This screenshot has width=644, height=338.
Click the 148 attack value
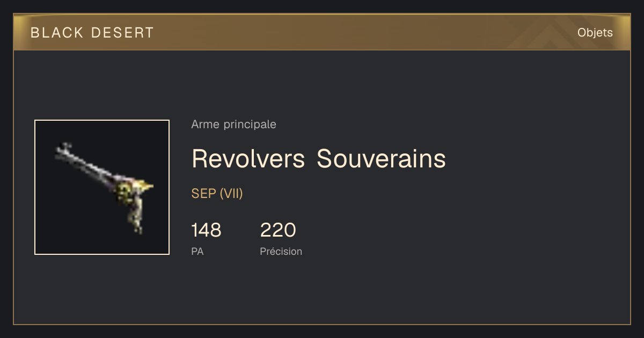click(x=206, y=230)
